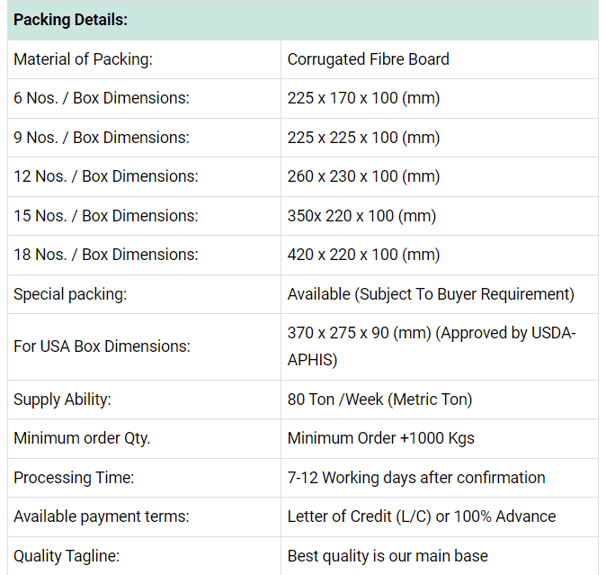Image resolution: width=606 pixels, height=575 pixels.
Task: Click the For USA Box Dimensions label
Action: point(101,346)
